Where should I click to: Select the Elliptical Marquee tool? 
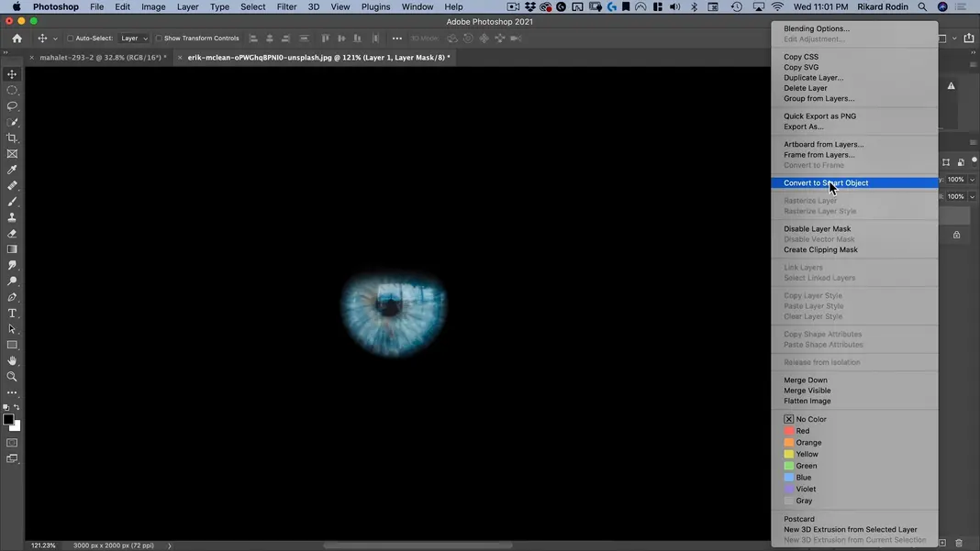click(12, 90)
